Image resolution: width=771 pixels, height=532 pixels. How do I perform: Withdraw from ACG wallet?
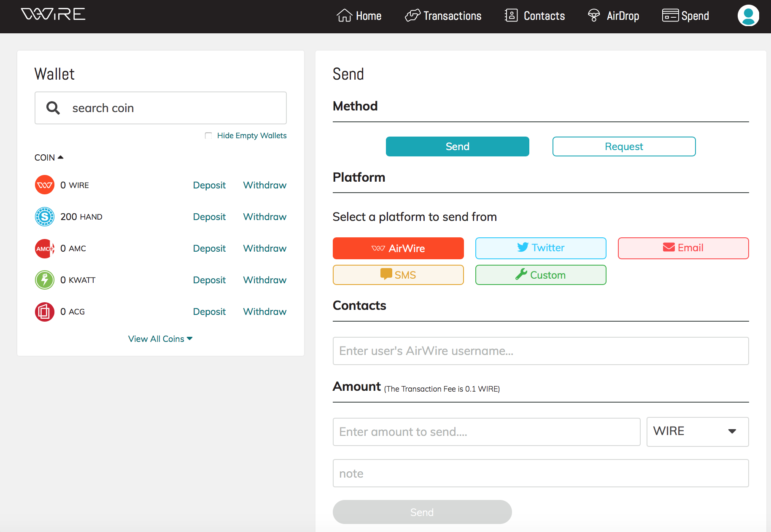[x=265, y=312]
